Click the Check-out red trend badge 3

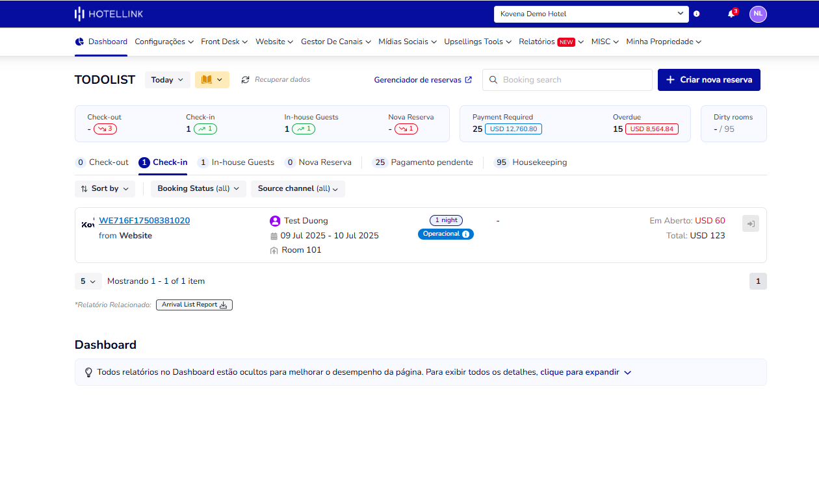coord(105,129)
